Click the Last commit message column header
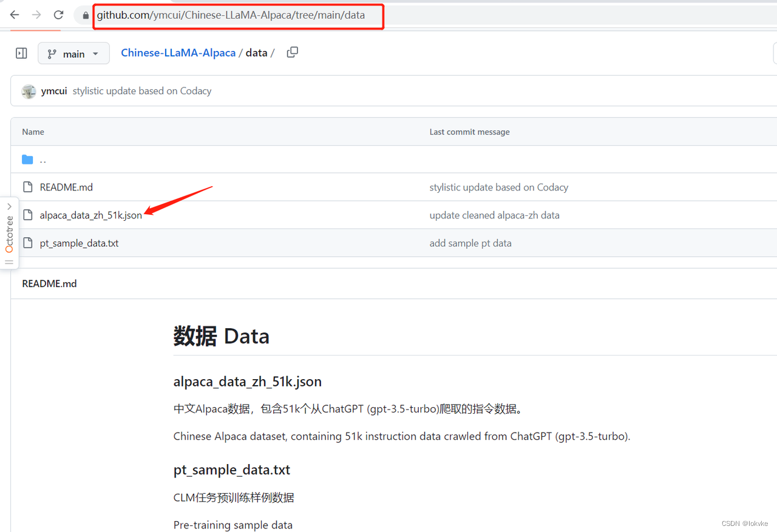Image resolution: width=777 pixels, height=532 pixels. tap(469, 132)
